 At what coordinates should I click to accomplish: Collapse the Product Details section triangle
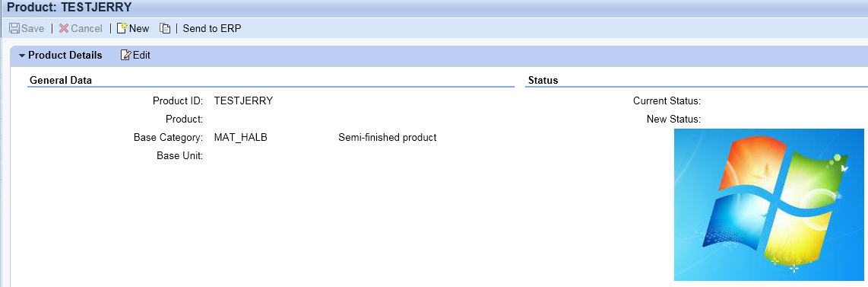pyautogui.click(x=22, y=56)
